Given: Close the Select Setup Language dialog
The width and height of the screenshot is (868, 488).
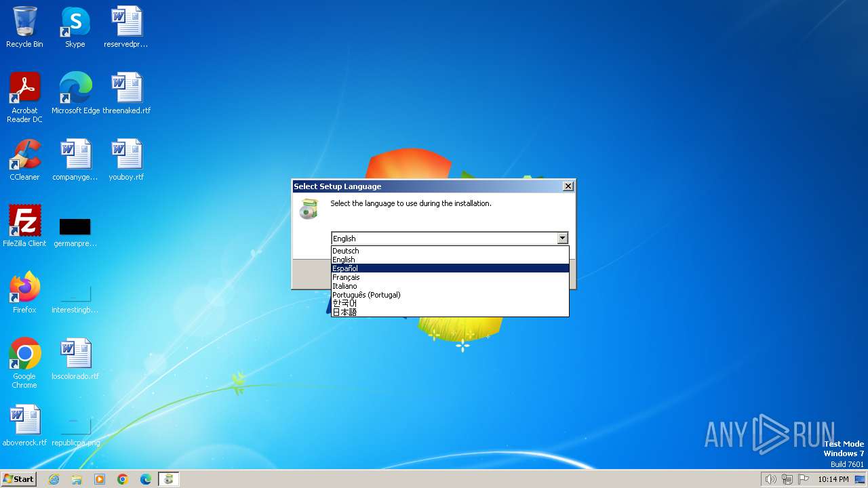Looking at the screenshot, I should pos(568,186).
